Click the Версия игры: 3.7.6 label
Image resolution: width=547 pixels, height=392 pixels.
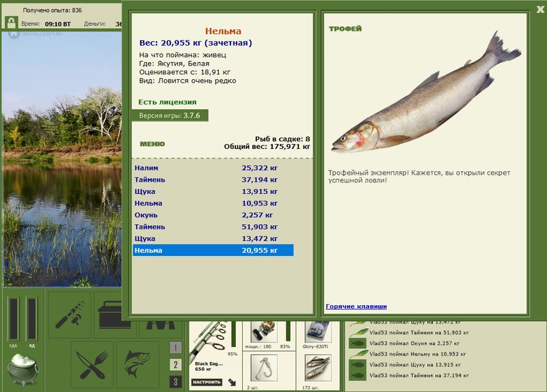(x=170, y=115)
